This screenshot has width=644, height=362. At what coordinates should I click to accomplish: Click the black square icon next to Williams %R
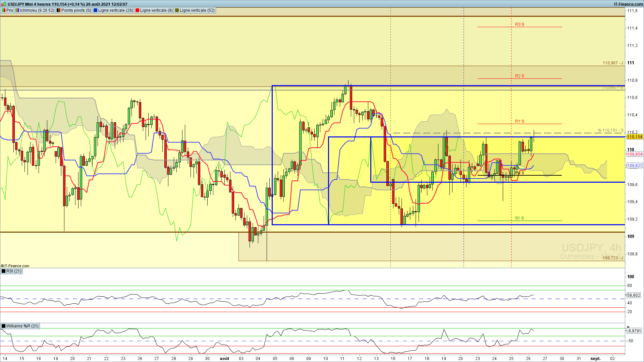coord(3,326)
